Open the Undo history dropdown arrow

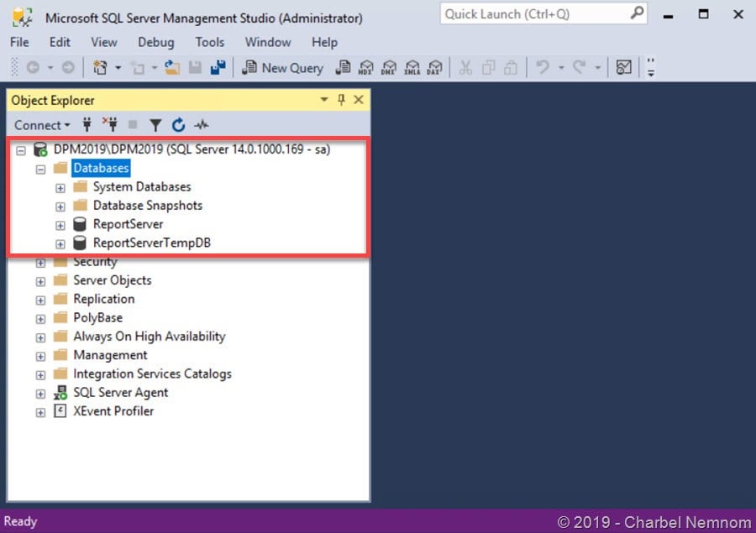(561, 67)
